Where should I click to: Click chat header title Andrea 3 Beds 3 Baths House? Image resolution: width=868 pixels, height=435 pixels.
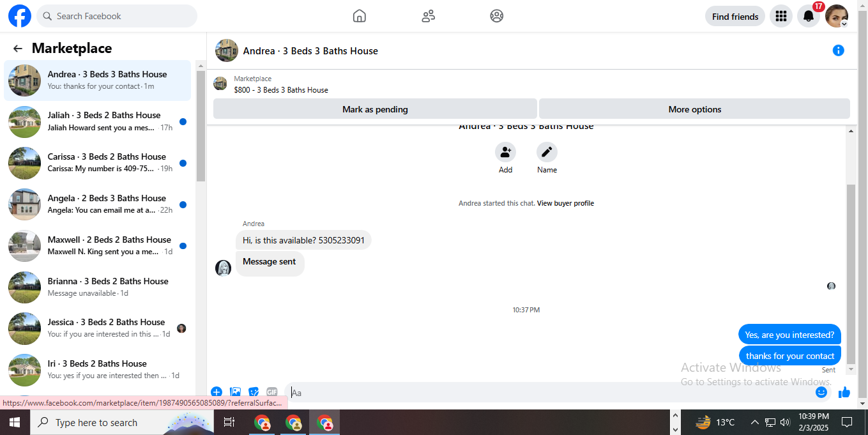tap(310, 51)
